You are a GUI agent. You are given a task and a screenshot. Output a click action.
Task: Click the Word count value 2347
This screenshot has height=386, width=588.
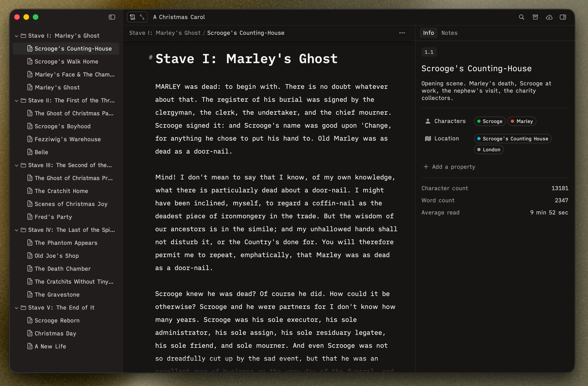tap(561, 200)
